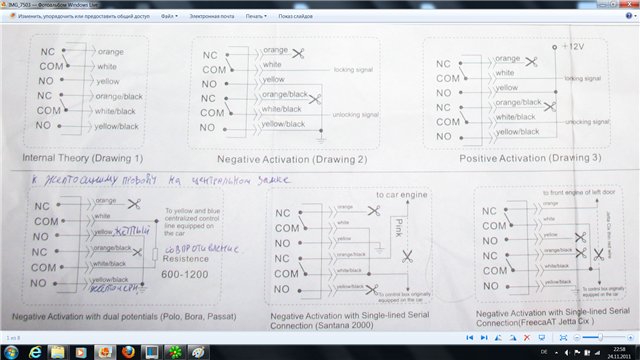Start slideshow monitor icon in bottom bar

click(542, 338)
